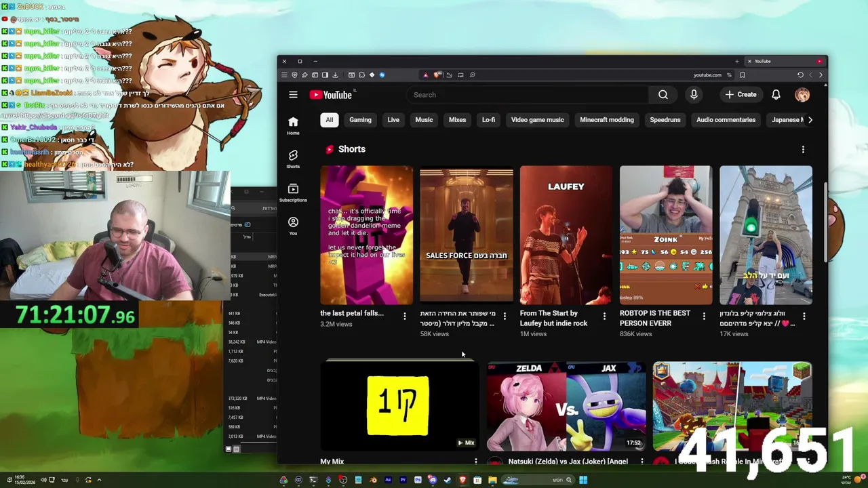Image resolution: width=868 pixels, height=488 pixels.
Task: Open the browser main menu icon
Action: [x=284, y=75]
